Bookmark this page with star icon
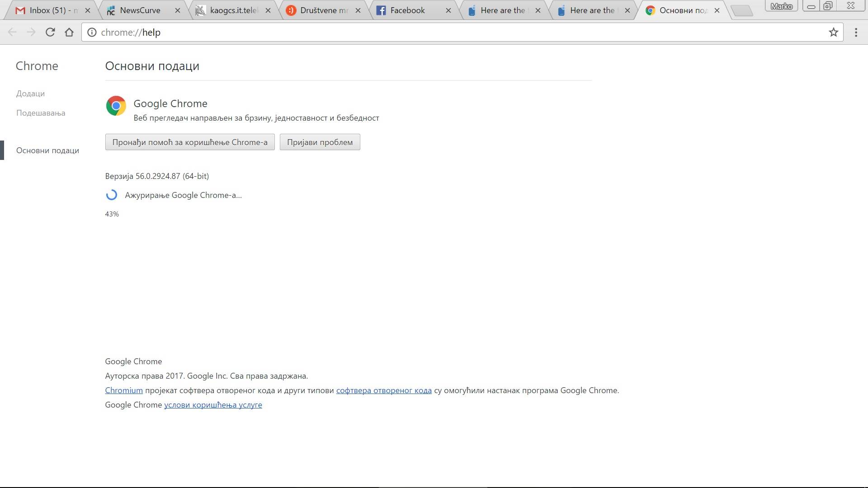Image resolution: width=868 pixels, height=488 pixels. (833, 32)
